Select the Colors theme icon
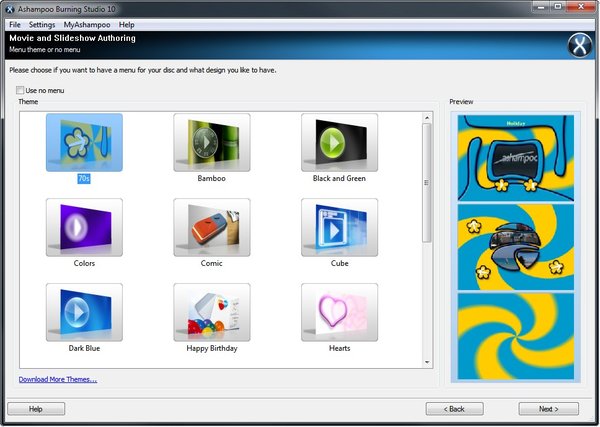This screenshot has width=600, height=427. (x=84, y=227)
